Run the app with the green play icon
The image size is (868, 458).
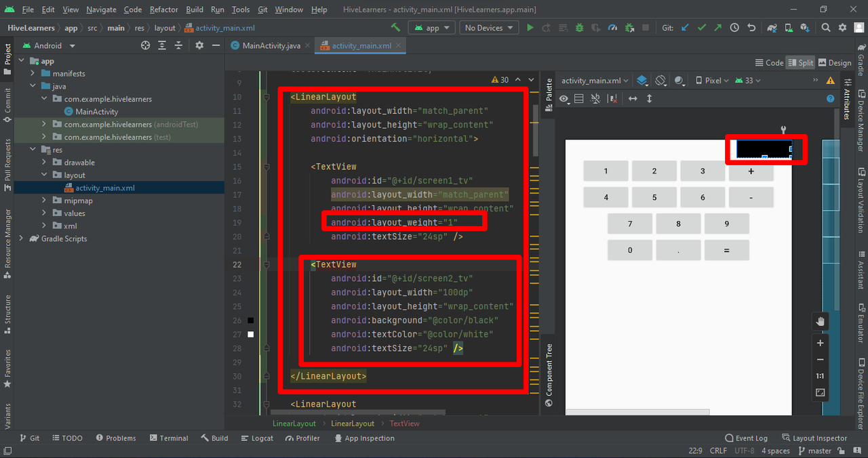click(530, 28)
